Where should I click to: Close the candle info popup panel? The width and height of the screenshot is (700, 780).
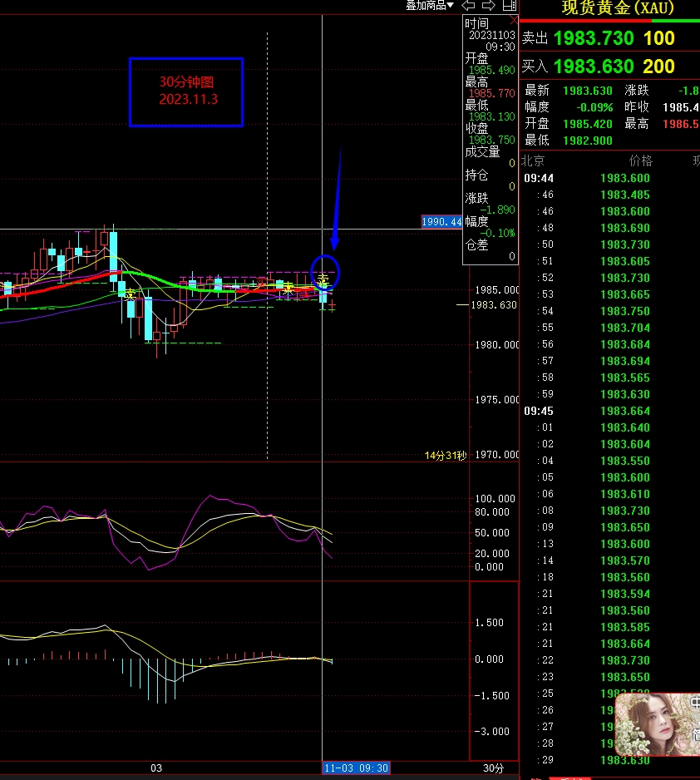pyautogui.click(x=513, y=20)
